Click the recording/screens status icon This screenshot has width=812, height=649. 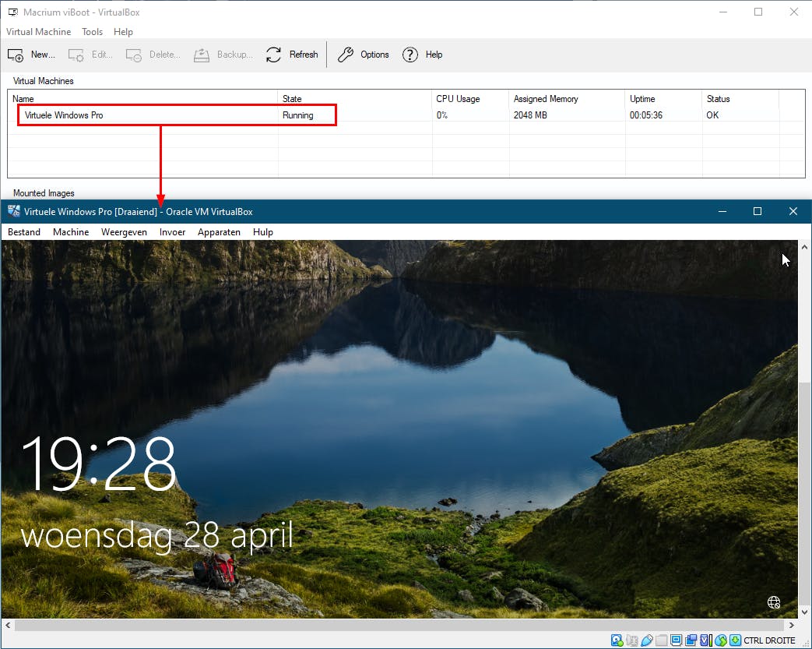[691, 640]
